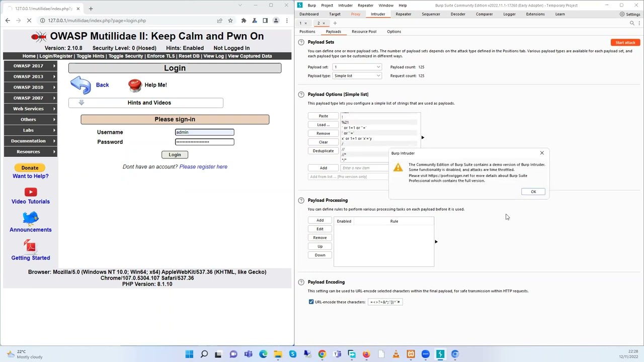
Task: Click Burp Suite icon in the taskbar
Action: tap(440, 354)
